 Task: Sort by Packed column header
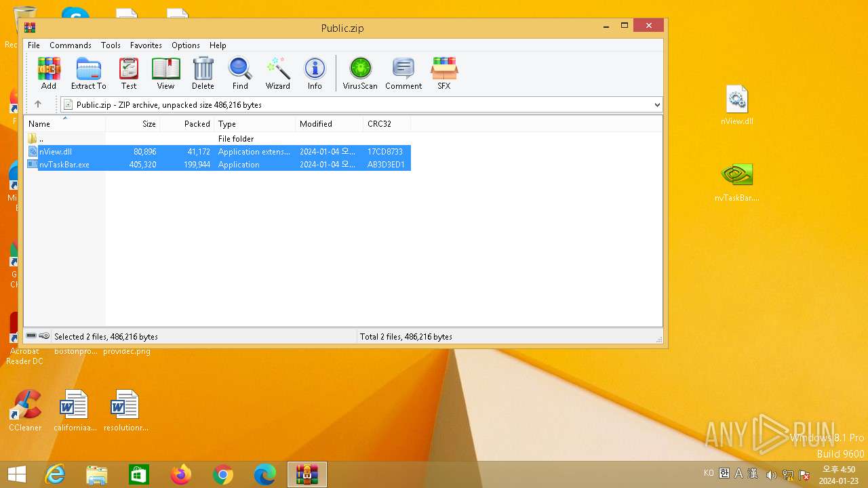coord(187,124)
